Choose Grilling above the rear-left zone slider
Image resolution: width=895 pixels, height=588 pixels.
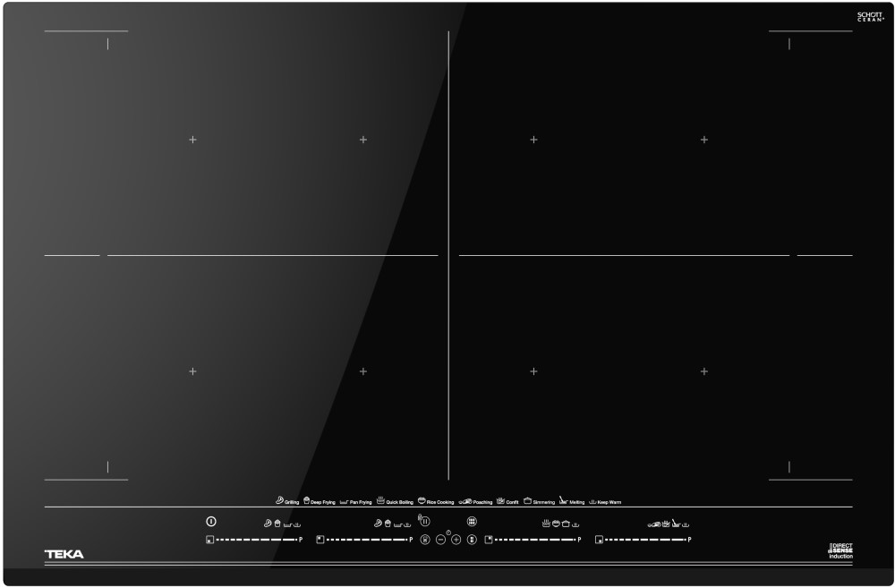pos(378,523)
